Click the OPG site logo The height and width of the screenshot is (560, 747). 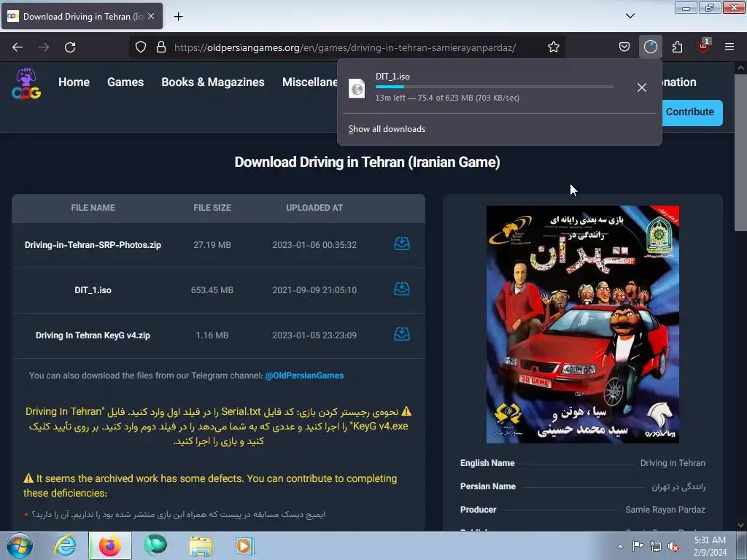(x=26, y=83)
